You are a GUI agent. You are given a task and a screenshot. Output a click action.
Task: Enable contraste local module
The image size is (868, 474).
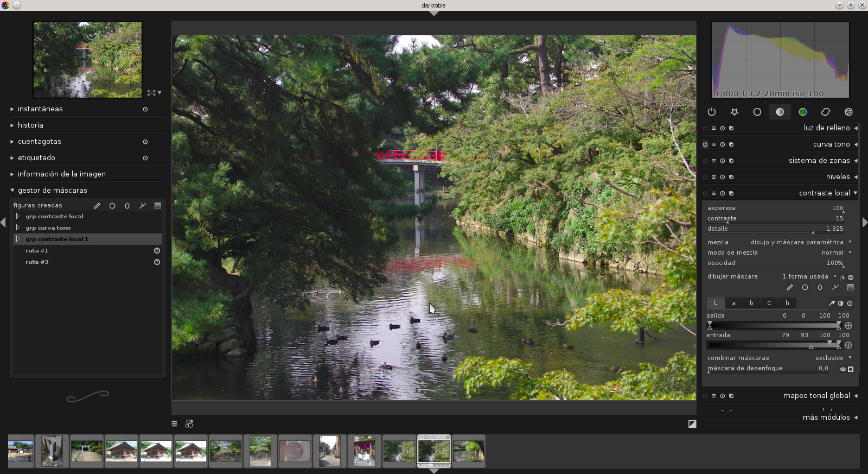(705, 193)
